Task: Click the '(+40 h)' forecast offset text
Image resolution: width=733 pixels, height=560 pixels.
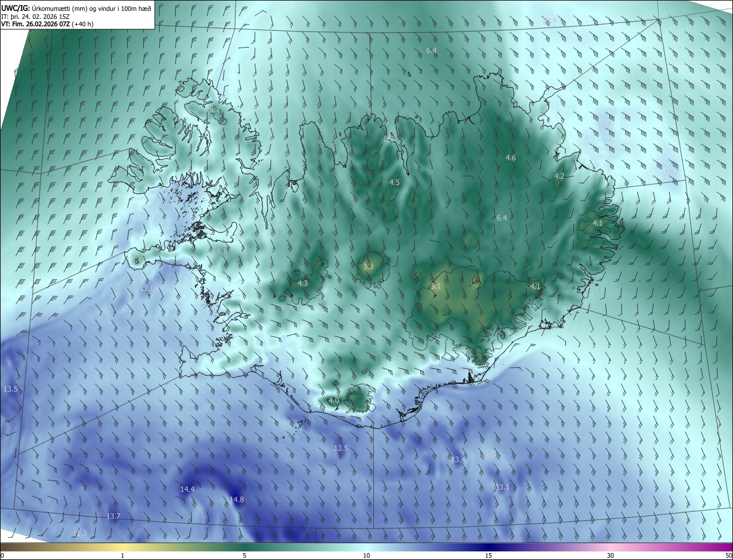Action: click(83, 24)
